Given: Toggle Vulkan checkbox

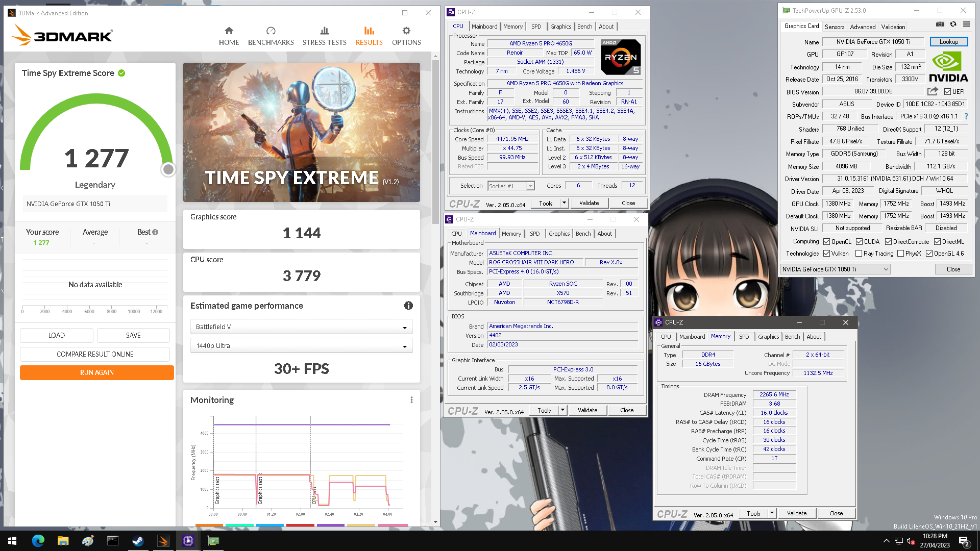Looking at the screenshot, I should click(826, 254).
